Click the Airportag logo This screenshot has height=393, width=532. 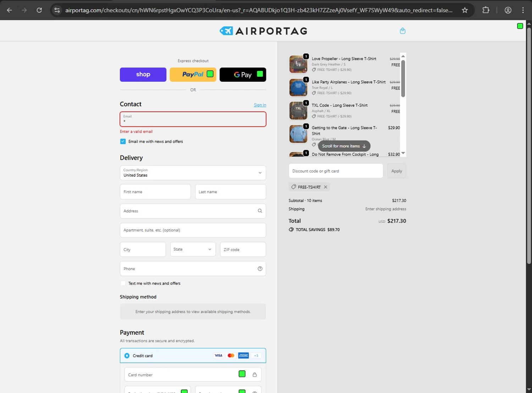point(263,31)
